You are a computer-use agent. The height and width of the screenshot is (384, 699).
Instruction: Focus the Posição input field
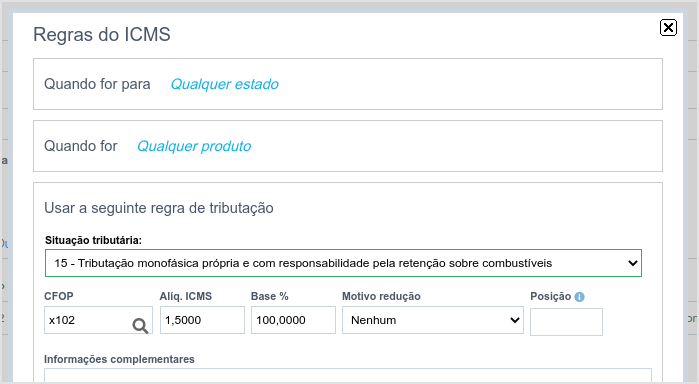coord(566,322)
